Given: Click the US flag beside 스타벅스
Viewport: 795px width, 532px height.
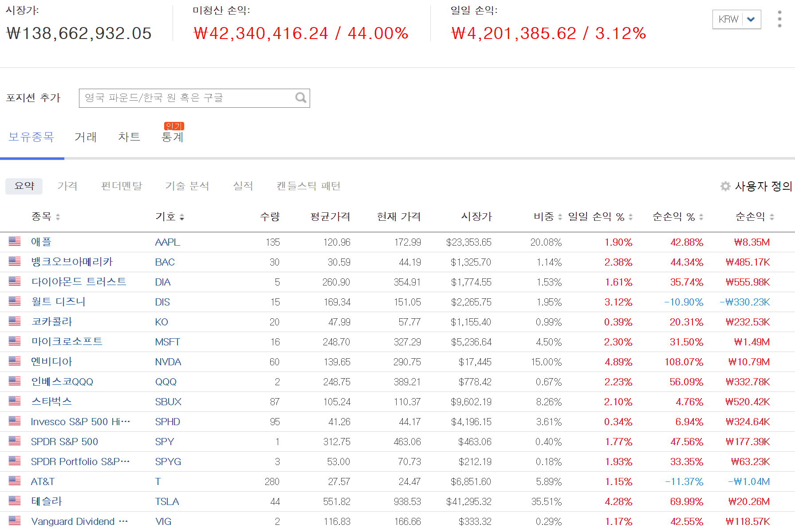Looking at the screenshot, I should coord(15,401).
